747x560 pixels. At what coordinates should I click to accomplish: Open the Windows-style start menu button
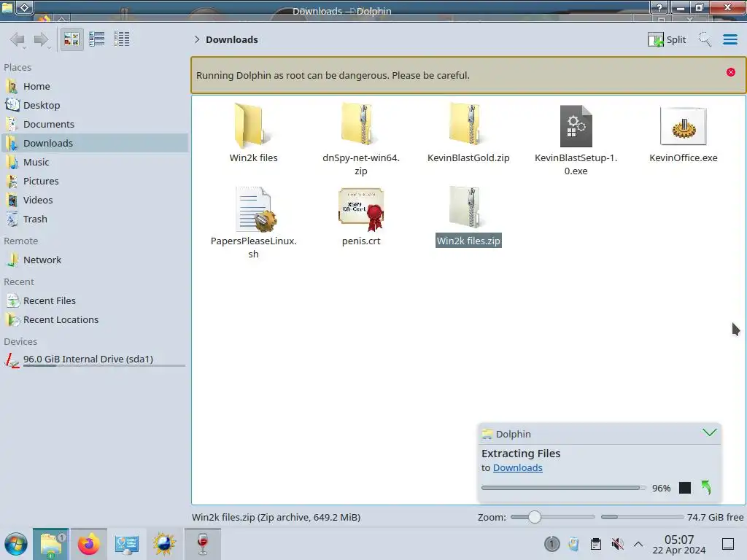(x=16, y=544)
